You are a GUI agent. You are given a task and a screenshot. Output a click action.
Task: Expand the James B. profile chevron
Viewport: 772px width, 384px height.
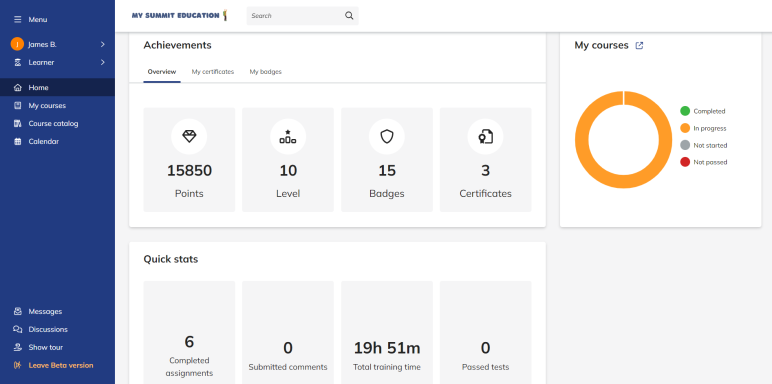coord(102,44)
